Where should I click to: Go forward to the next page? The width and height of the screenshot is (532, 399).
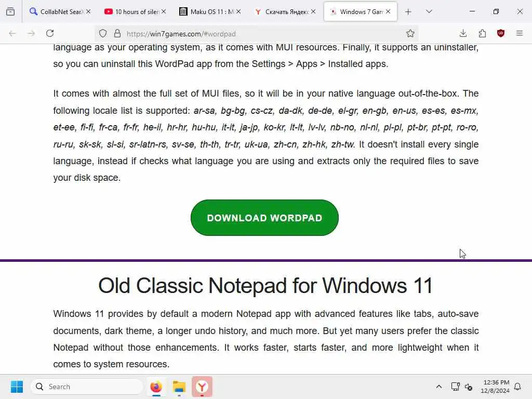[31, 33]
